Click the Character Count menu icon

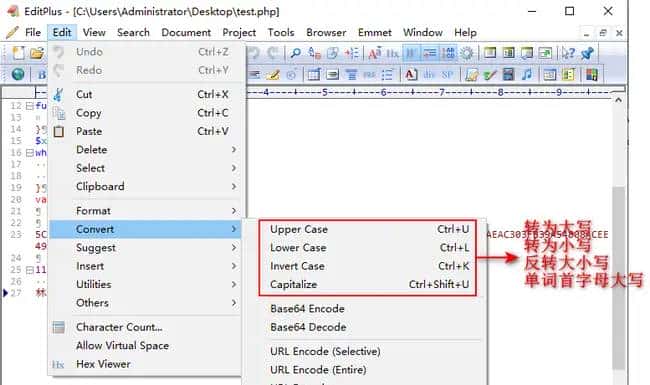pyautogui.click(x=58, y=327)
